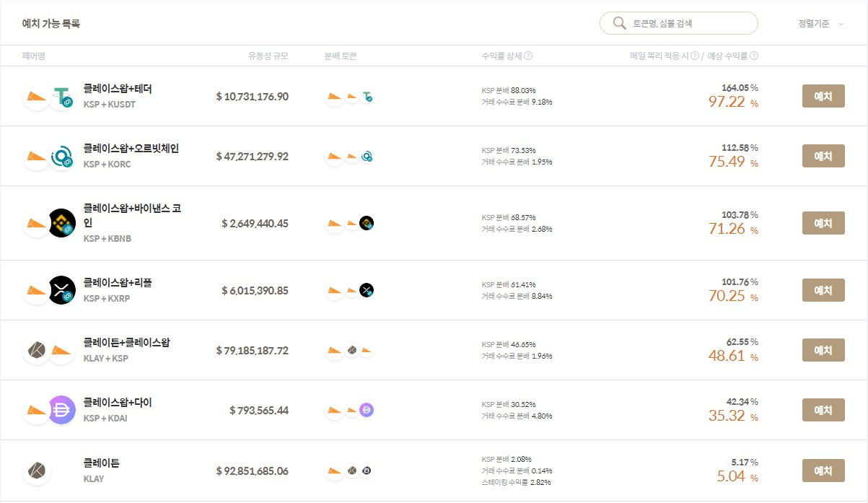Click help icon next to 예상 수익률
Screen dimensions: 868x503
pos(754,56)
